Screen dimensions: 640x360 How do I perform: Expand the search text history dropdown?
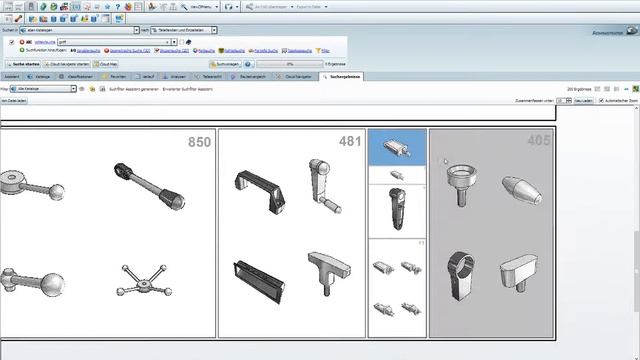point(174,42)
